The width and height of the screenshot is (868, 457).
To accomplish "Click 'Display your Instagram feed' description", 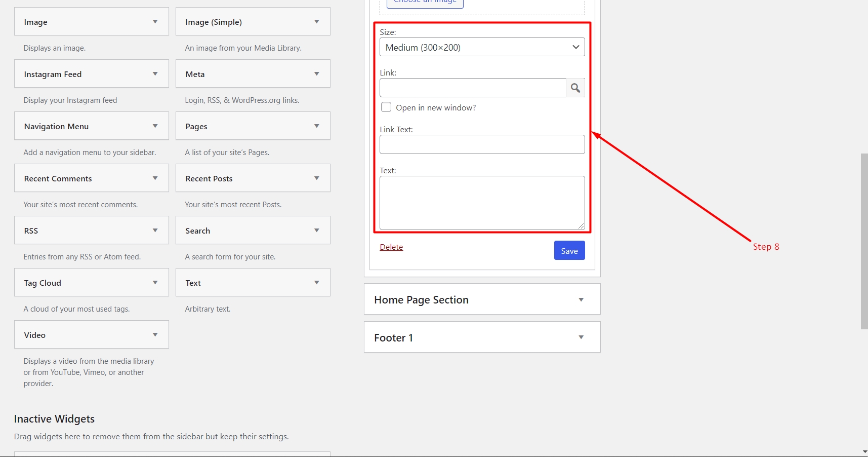I will [x=70, y=100].
